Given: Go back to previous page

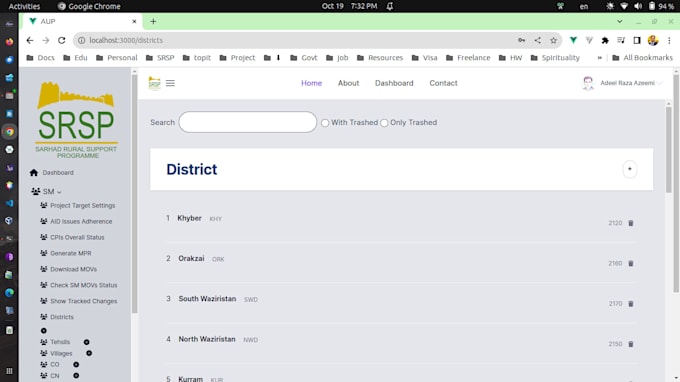Looking at the screenshot, I should [29, 40].
